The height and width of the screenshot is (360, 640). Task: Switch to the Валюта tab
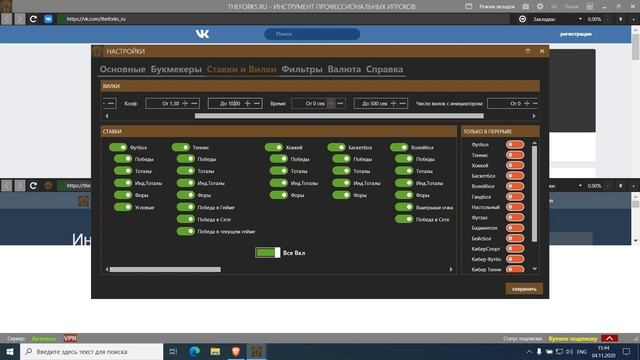(x=344, y=69)
